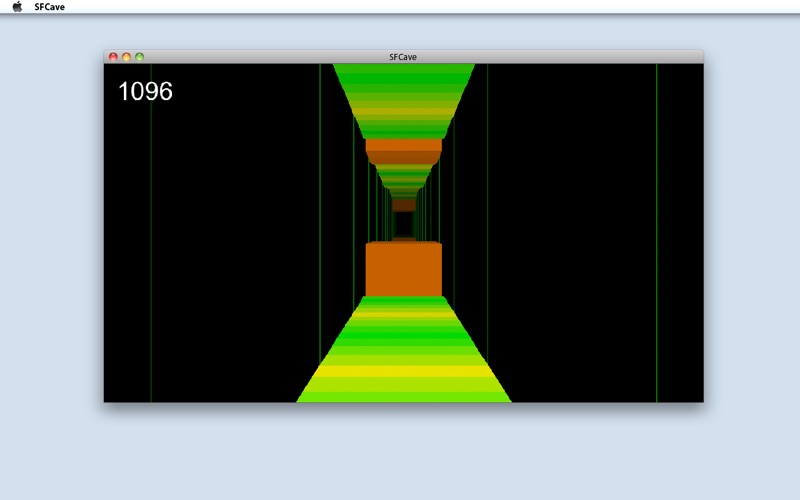Click the near orange block obstacle
The height and width of the screenshot is (500, 800).
404,269
